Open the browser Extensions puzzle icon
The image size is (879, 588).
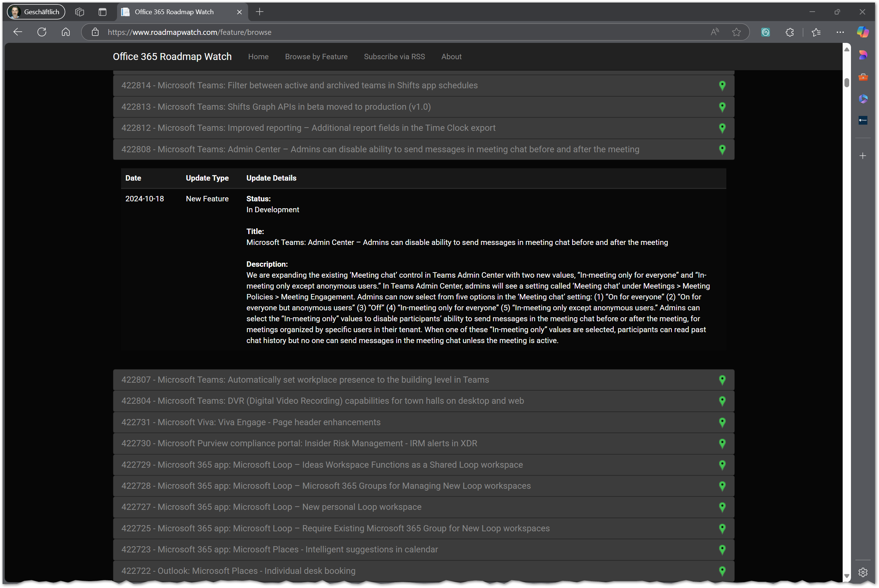[x=789, y=32]
